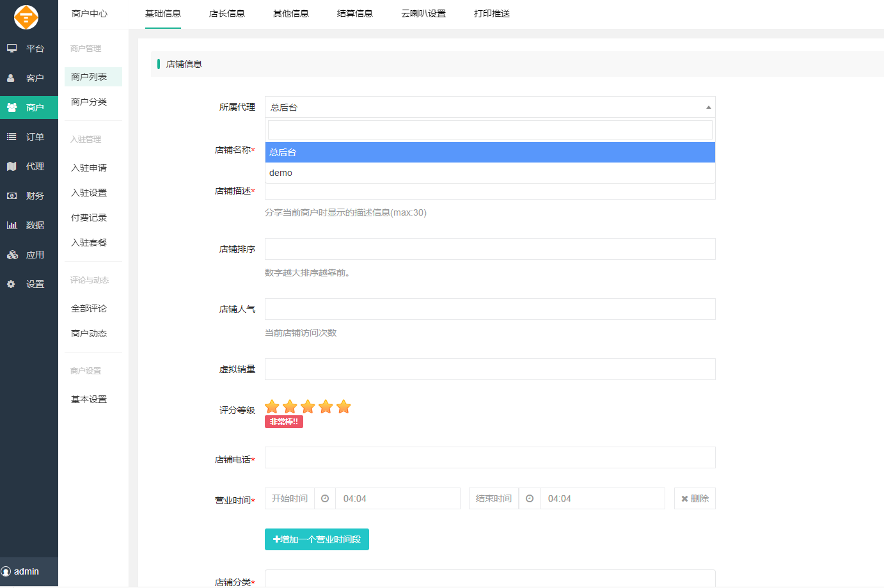Click the fifth star in 评分等级 rating
The width and height of the screenshot is (884, 588).
click(344, 406)
